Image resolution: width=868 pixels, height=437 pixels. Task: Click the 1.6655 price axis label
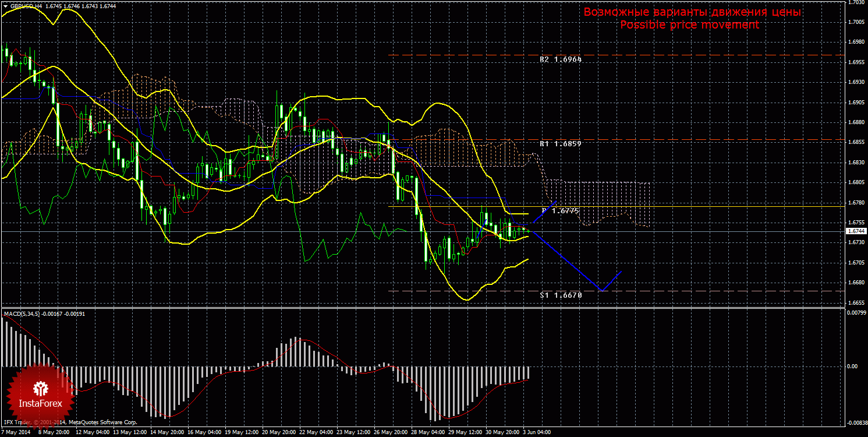click(856, 303)
